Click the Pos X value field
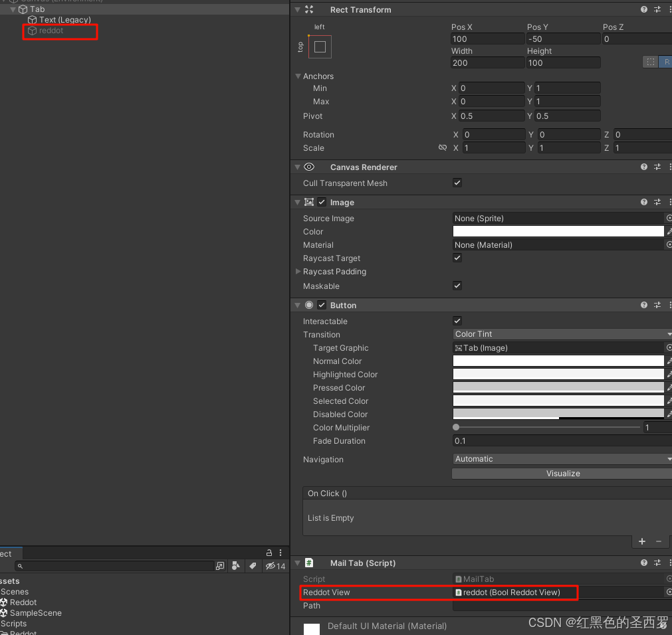Image resolution: width=672 pixels, height=635 pixels. [x=488, y=39]
